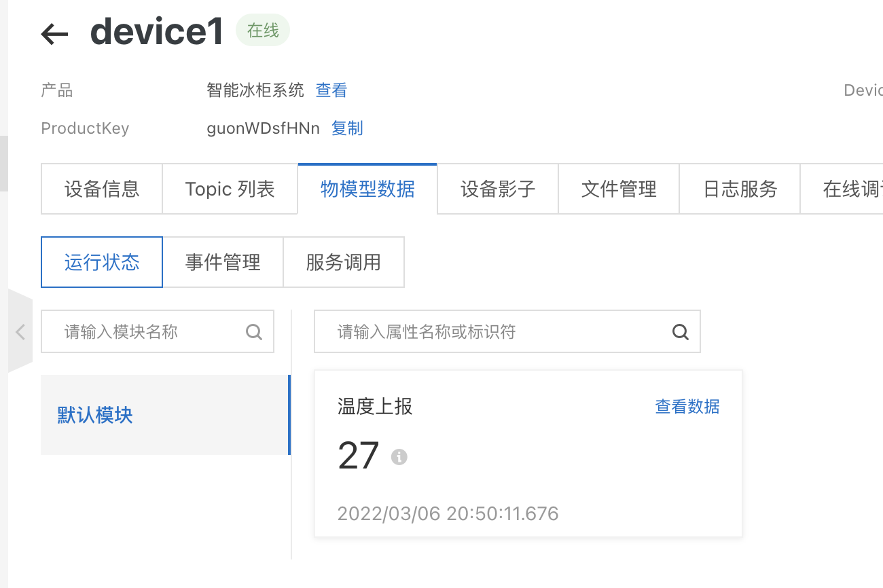Open the 日志服务 tab

(x=740, y=189)
